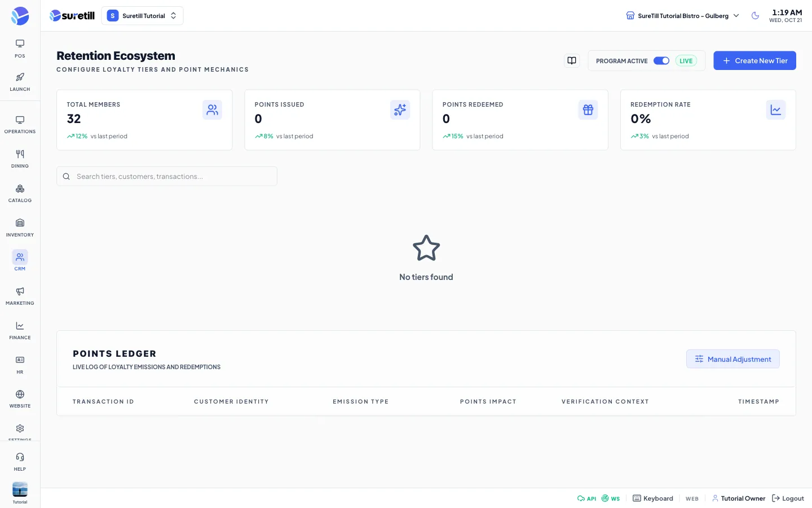Click the Points Issued sparkle icon
Viewport: 812px width, 508px height.
pyautogui.click(x=400, y=110)
